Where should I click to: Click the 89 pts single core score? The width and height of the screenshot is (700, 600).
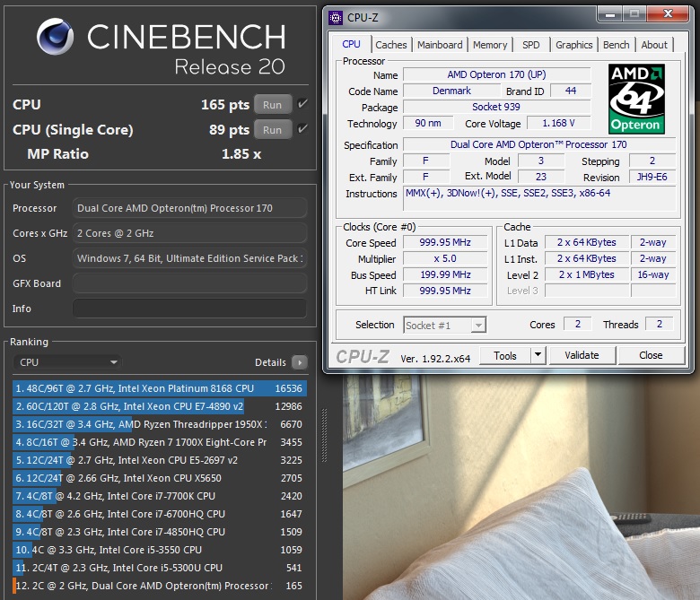coord(229,130)
